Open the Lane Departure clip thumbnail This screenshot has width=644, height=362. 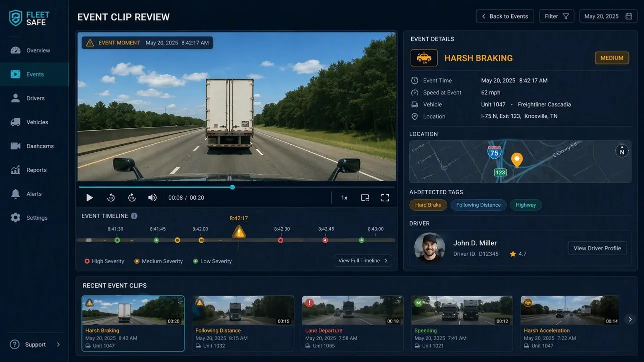pos(352,311)
